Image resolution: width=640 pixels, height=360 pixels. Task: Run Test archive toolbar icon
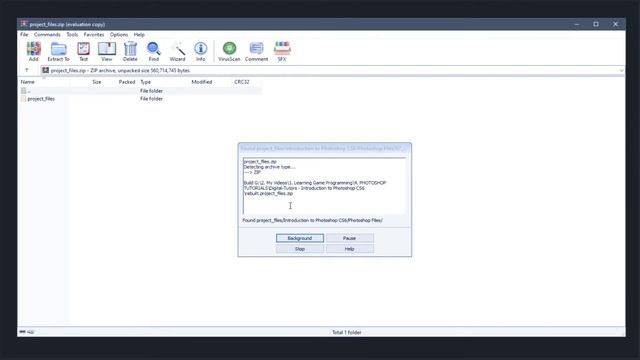tap(83, 51)
